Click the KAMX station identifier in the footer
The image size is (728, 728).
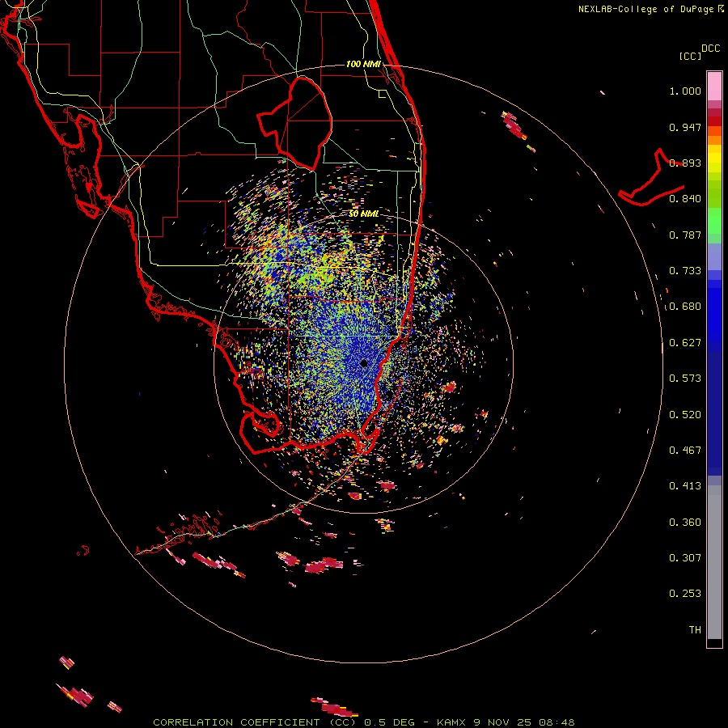tap(451, 722)
